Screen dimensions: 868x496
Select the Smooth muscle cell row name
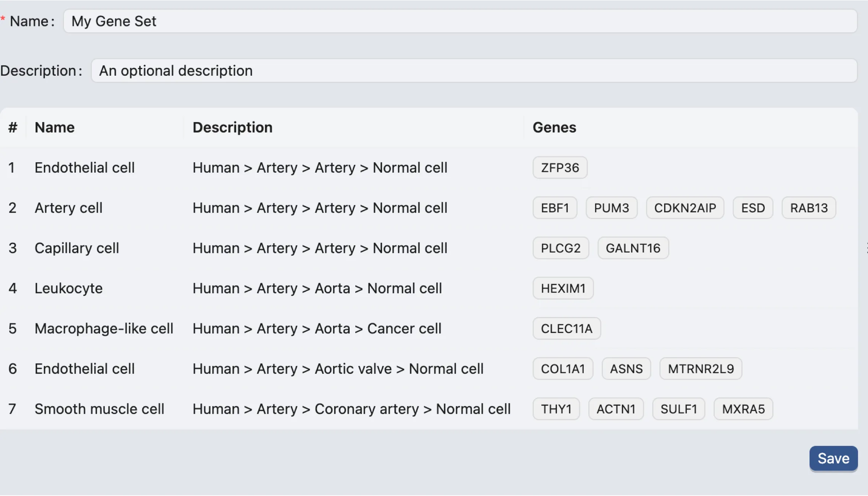click(x=99, y=409)
